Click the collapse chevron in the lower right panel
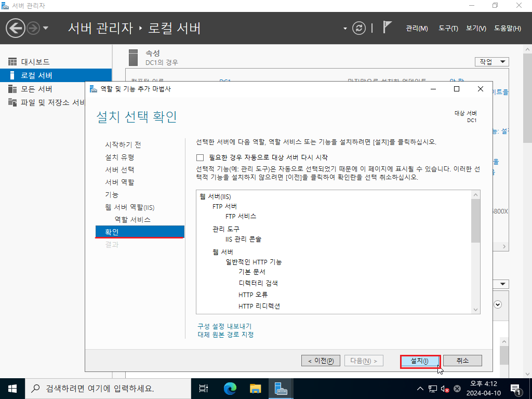Screen dimensions: 532x399 [498, 304]
